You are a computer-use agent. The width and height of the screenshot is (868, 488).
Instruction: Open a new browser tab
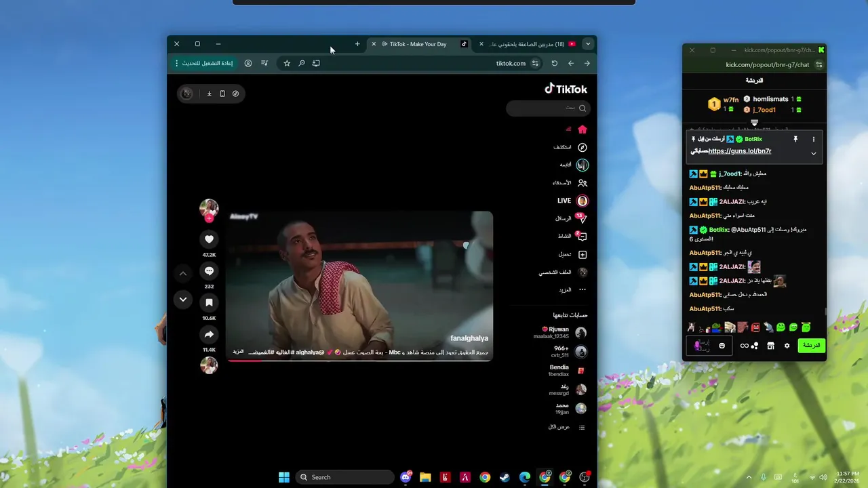357,44
